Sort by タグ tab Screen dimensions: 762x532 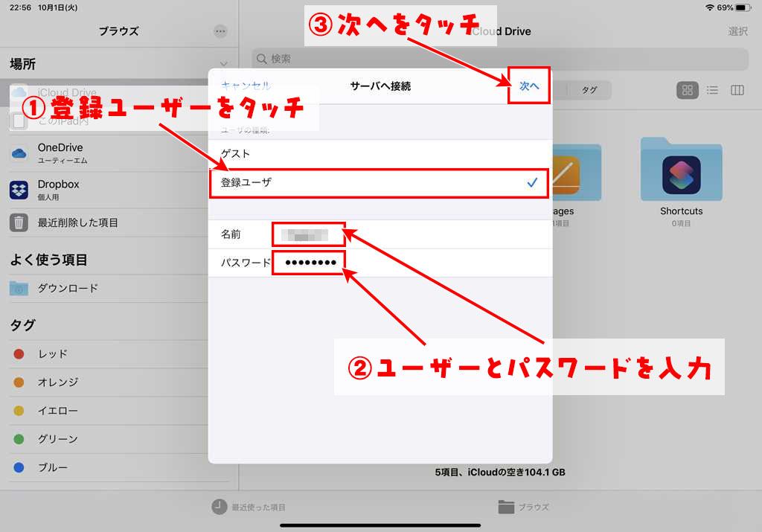tap(589, 90)
